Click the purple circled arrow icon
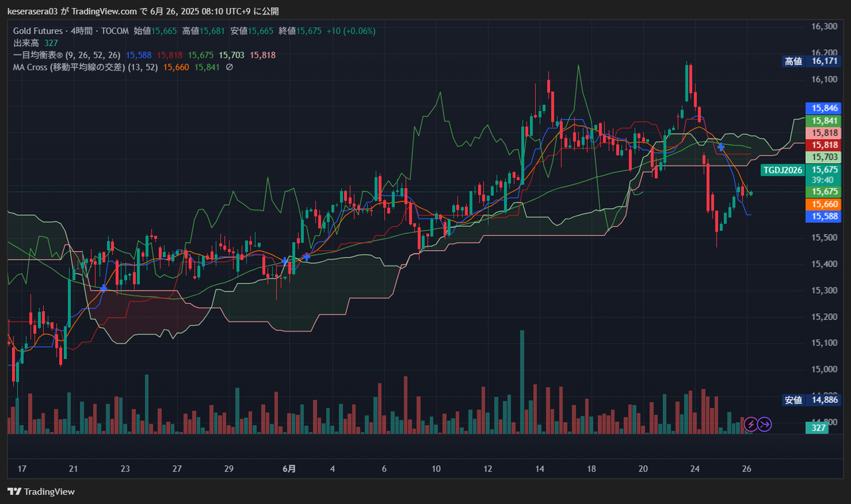The height and width of the screenshot is (504, 851). (x=765, y=424)
